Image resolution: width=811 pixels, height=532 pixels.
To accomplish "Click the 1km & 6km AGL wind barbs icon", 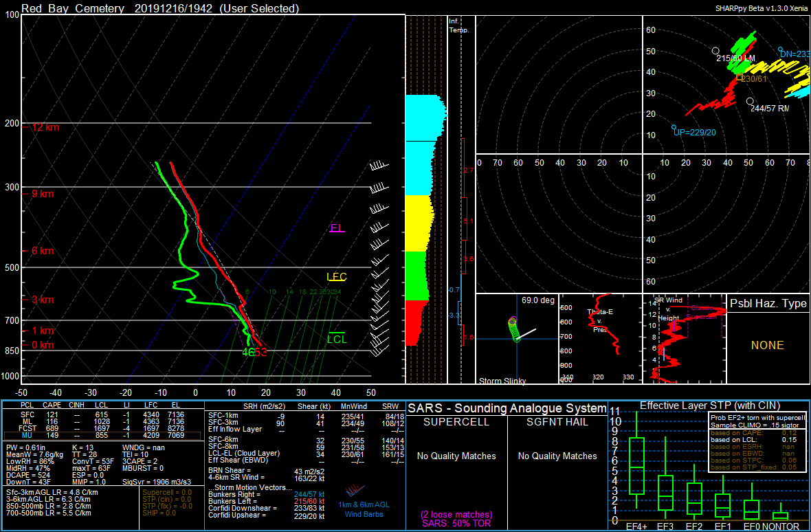I will click(x=355, y=488).
